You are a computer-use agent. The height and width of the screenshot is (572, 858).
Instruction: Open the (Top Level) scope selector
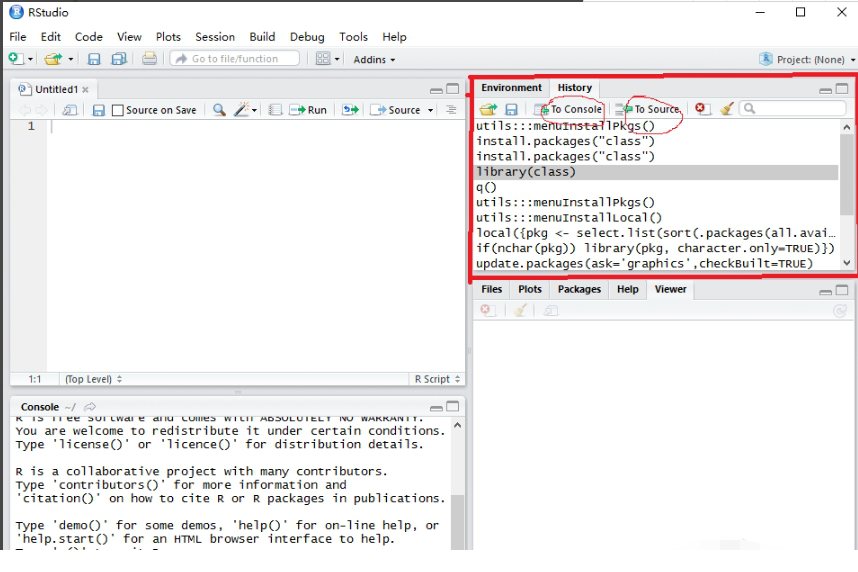point(93,379)
